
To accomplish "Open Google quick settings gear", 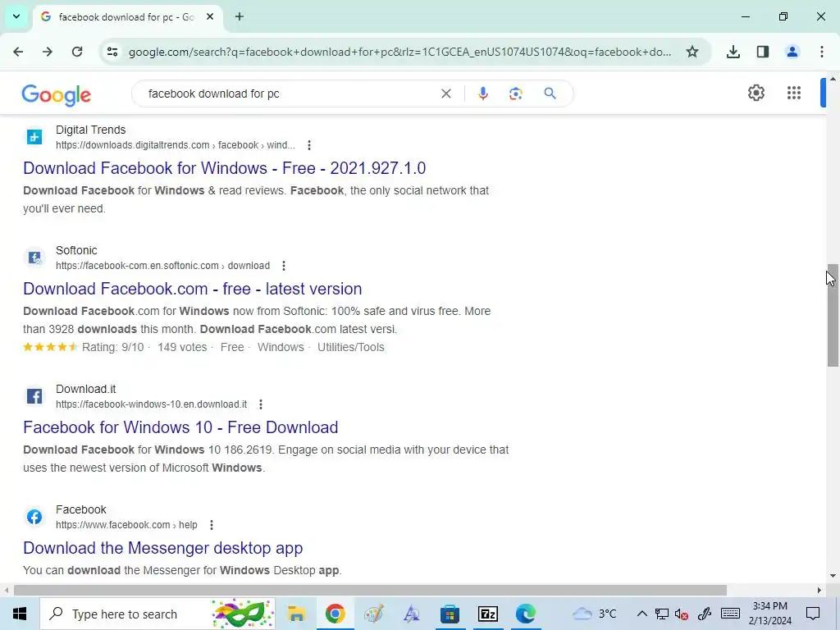I will (756, 93).
